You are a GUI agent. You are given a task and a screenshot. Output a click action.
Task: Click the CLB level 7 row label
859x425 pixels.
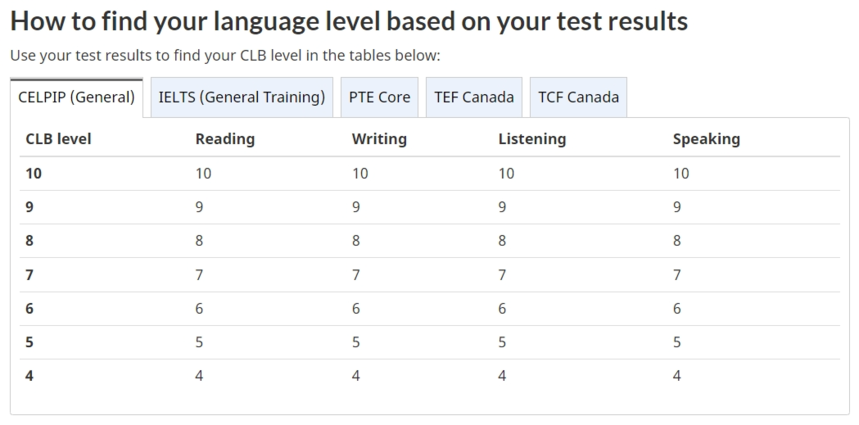30,275
